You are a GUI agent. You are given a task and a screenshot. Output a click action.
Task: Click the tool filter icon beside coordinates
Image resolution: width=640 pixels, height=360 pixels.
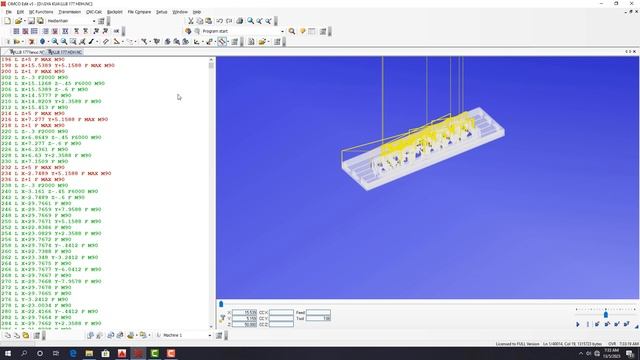coord(222,318)
